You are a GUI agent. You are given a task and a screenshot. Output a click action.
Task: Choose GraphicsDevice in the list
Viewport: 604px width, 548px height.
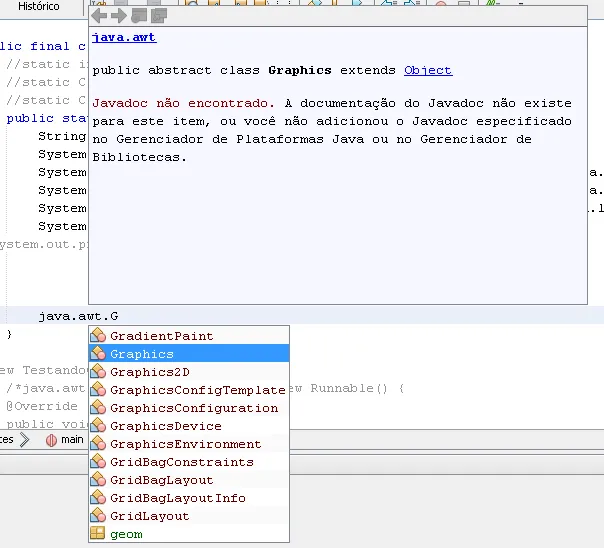click(166, 426)
